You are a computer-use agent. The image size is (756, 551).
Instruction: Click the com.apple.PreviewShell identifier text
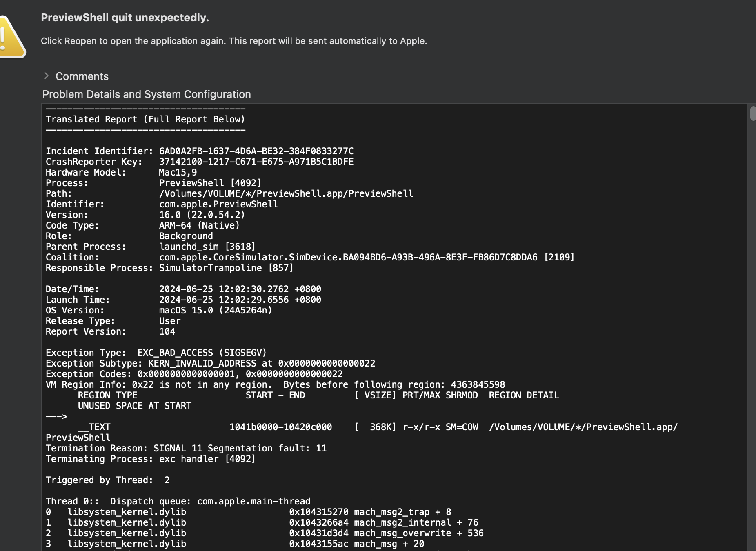point(218,204)
